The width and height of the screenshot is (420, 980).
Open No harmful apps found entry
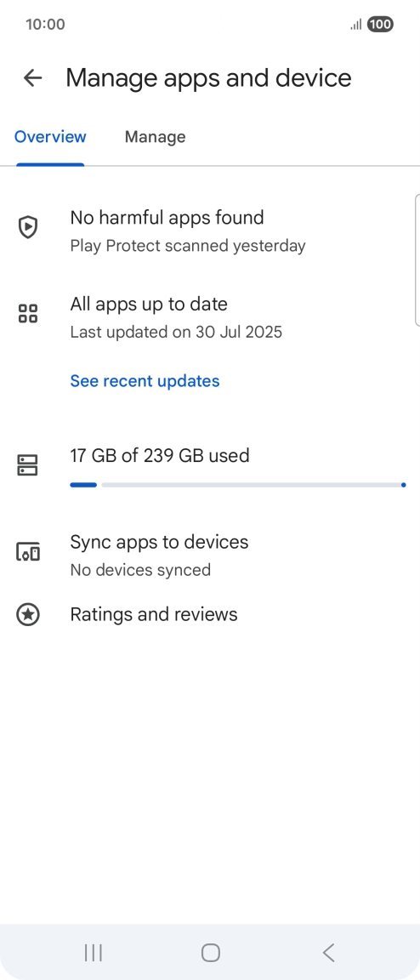210,231
